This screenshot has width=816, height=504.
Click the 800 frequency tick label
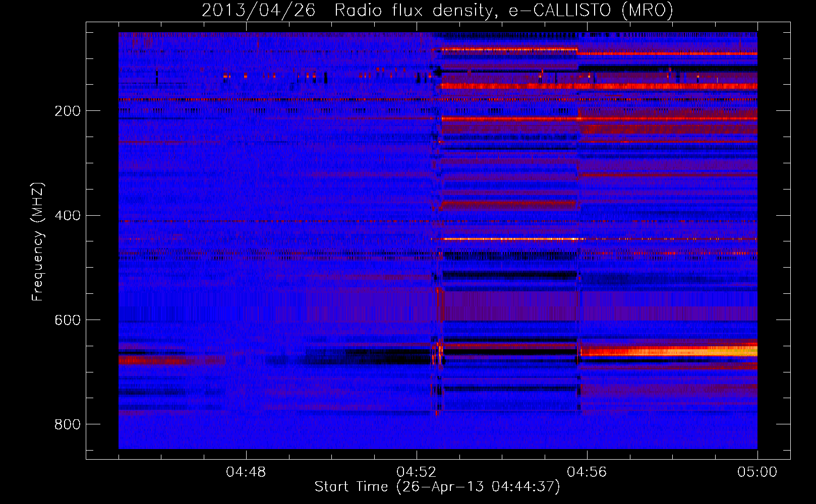point(68,425)
